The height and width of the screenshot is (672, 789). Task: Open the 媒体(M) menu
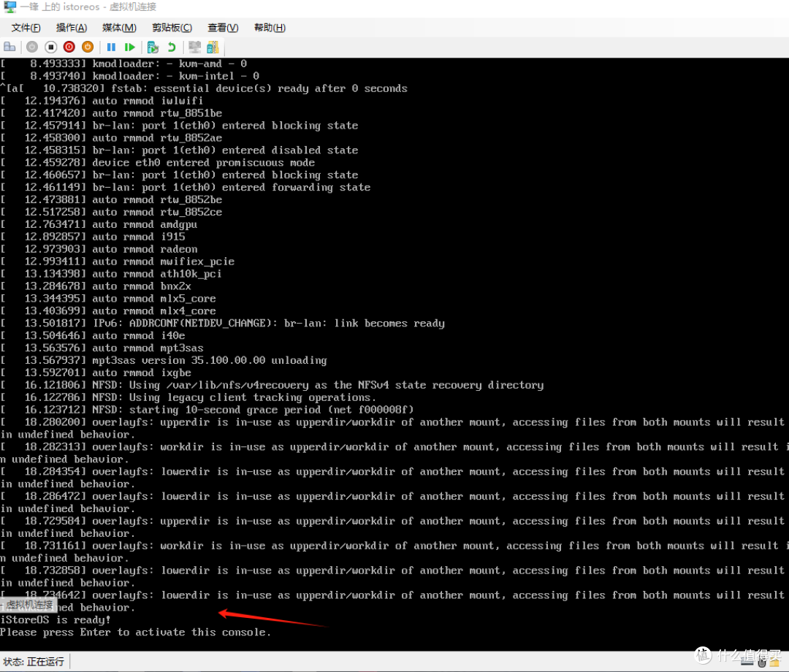pyautogui.click(x=119, y=28)
